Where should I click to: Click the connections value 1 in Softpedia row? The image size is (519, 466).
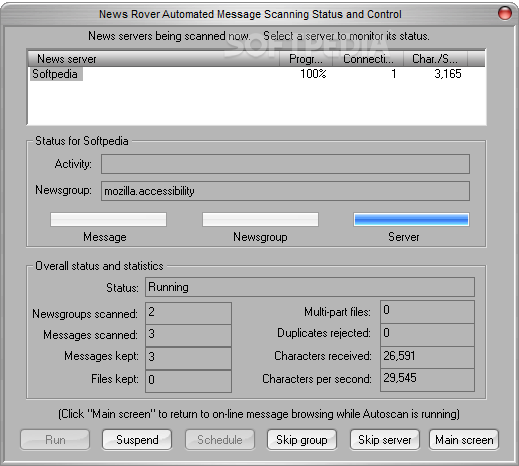pyautogui.click(x=394, y=74)
